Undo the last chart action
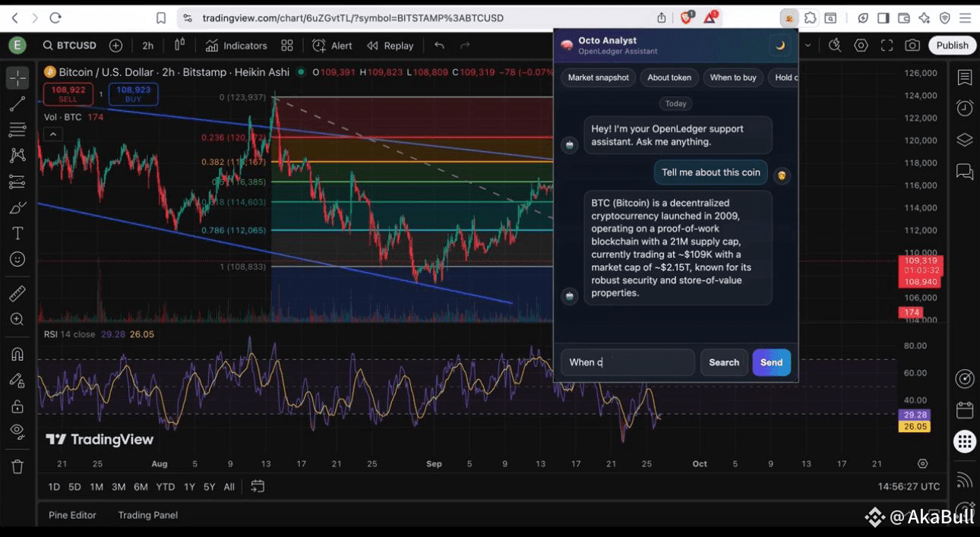 439,46
